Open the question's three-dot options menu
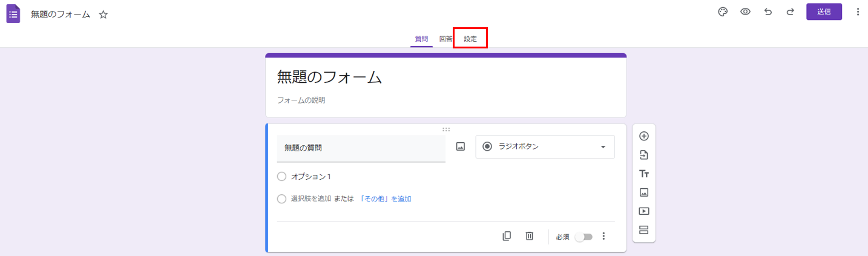Screen dimensions: 868x256 603,236
